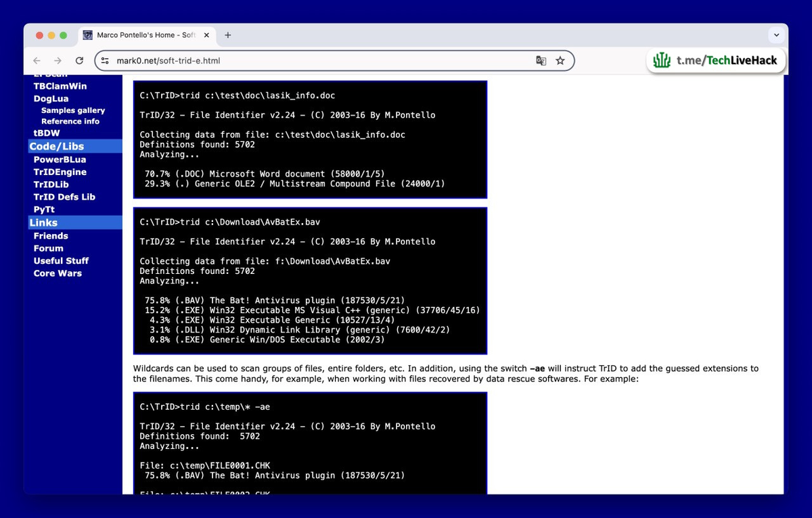Image resolution: width=812 pixels, height=518 pixels.
Task: Open the Samples gallery sidebar link
Action: [73, 110]
